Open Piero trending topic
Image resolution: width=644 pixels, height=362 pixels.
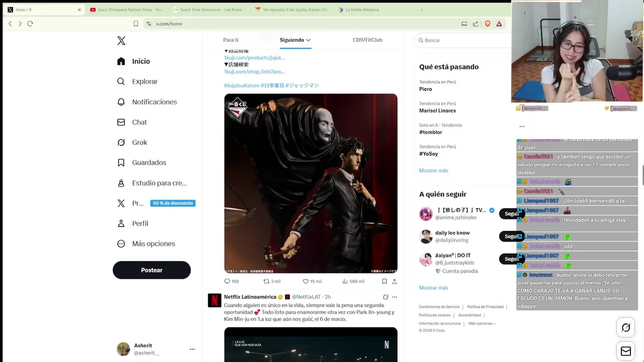[x=426, y=89]
